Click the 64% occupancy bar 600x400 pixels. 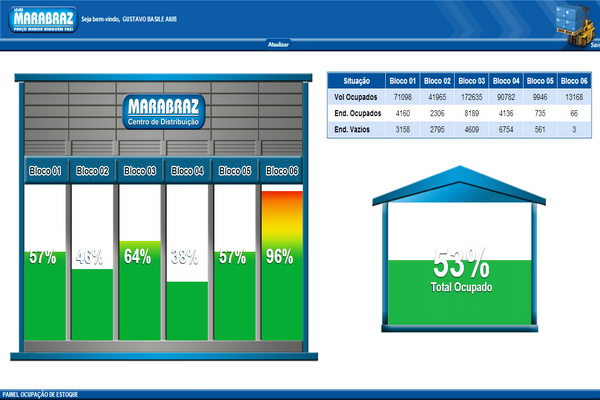pyautogui.click(x=140, y=290)
